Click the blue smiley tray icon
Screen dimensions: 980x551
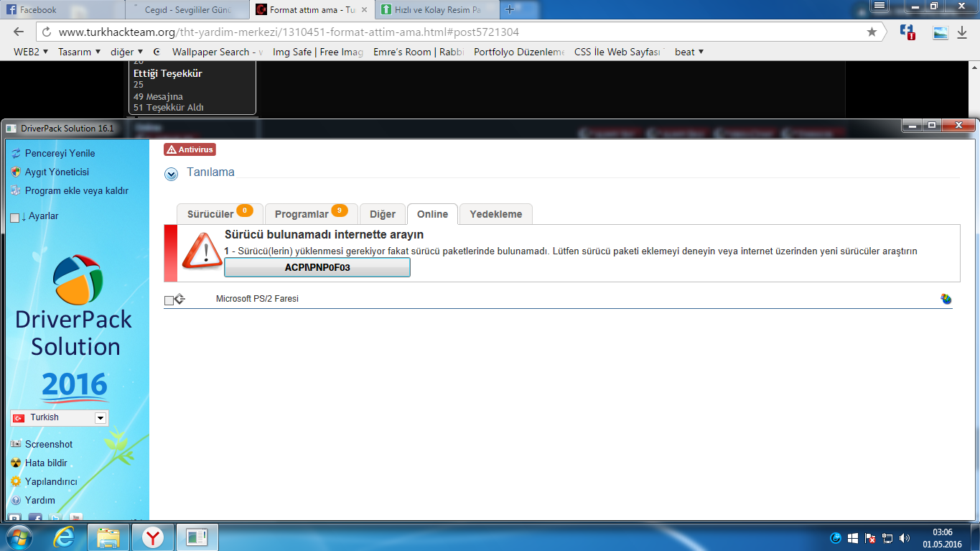[836, 538]
